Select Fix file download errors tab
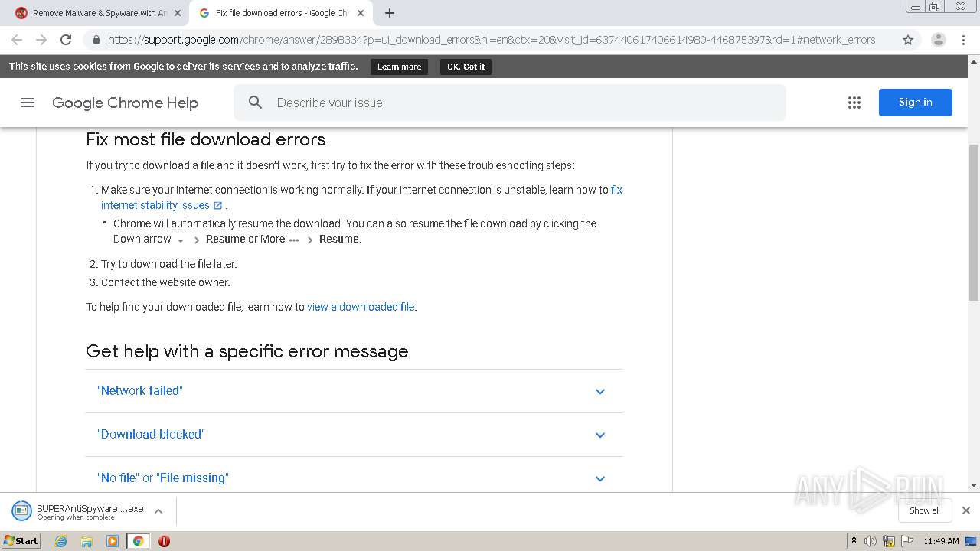This screenshot has height=551, width=980. point(280,13)
